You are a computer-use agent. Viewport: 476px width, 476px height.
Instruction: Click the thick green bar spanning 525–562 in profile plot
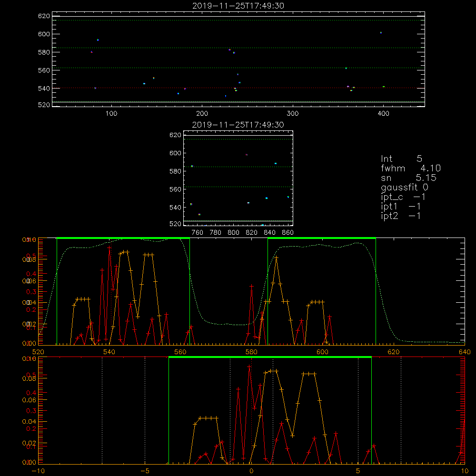coord(123,238)
